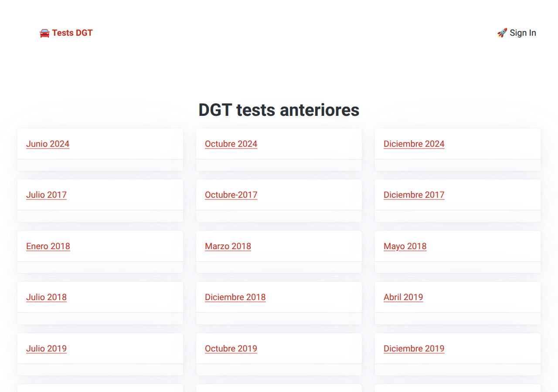Click the Julio 2019 test link
This screenshot has width=558, height=392.
click(46, 349)
